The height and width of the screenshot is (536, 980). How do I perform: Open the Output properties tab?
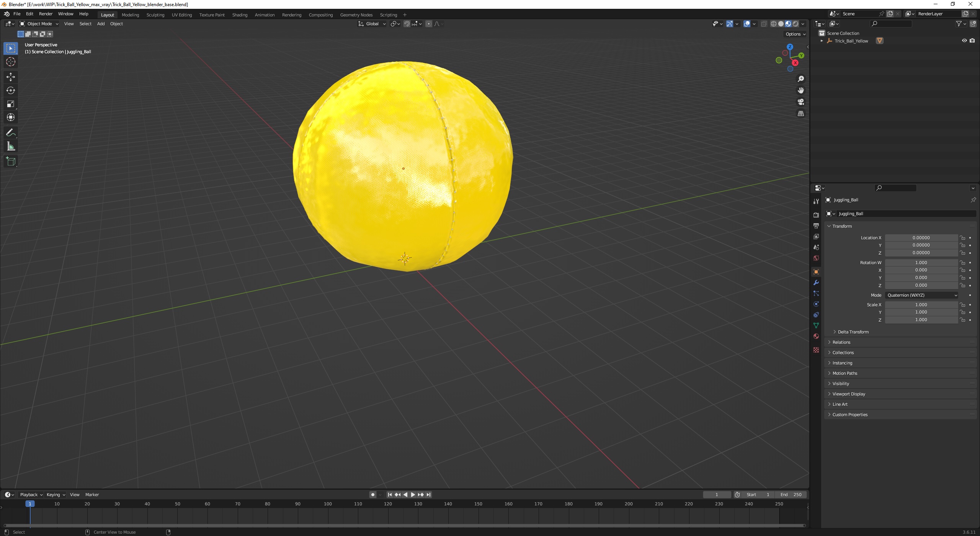click(x=816, y=226)
